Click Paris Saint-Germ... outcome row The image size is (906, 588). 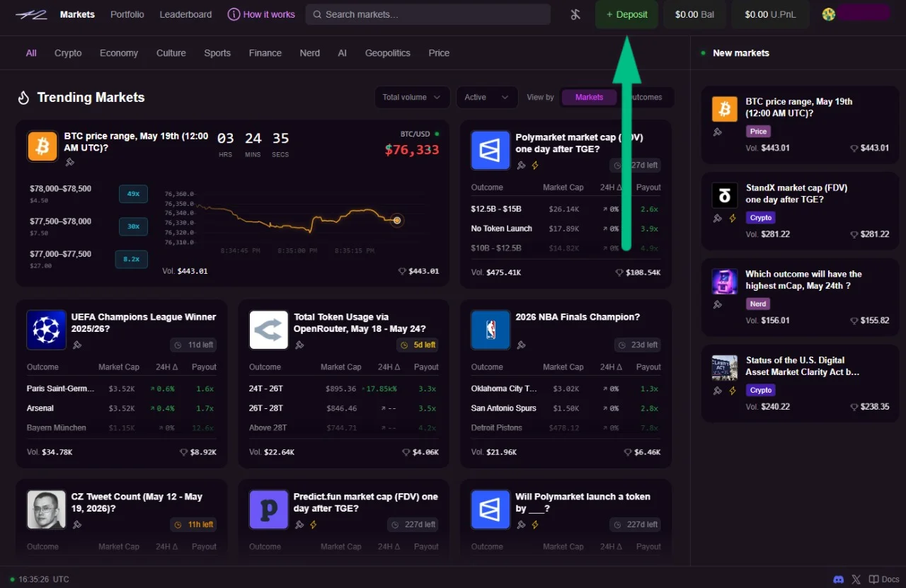pyautogui.click(x=122, y=388)
